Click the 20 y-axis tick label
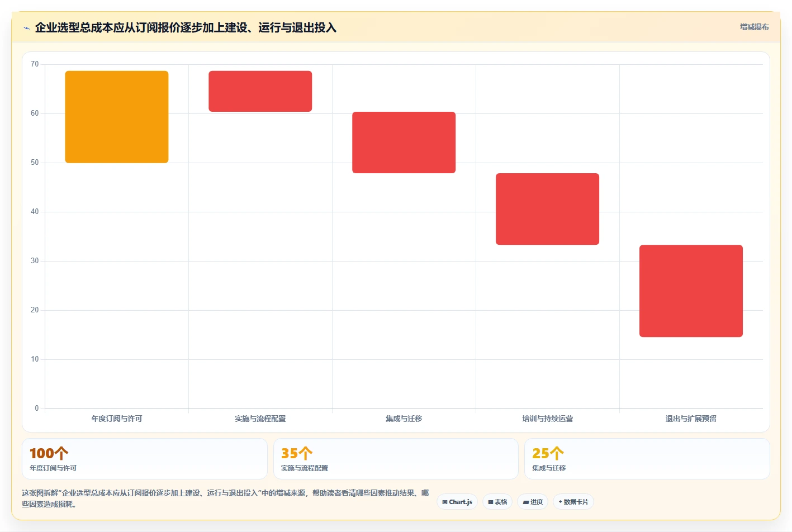 point(35,310)
